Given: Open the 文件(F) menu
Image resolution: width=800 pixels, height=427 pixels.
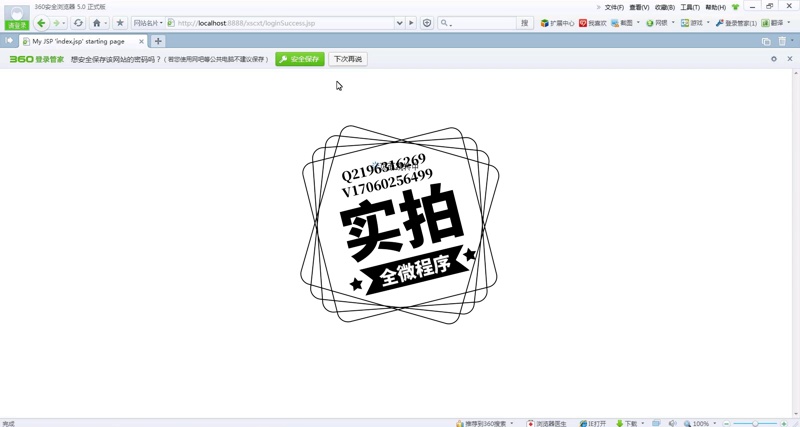Looking at the screenshot, I should [x=614, y=7].
